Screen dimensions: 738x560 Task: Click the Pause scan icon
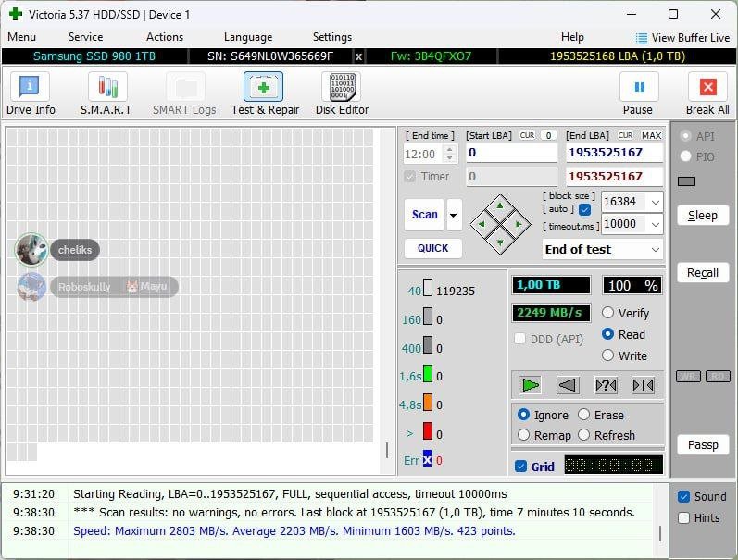(638, 88)
